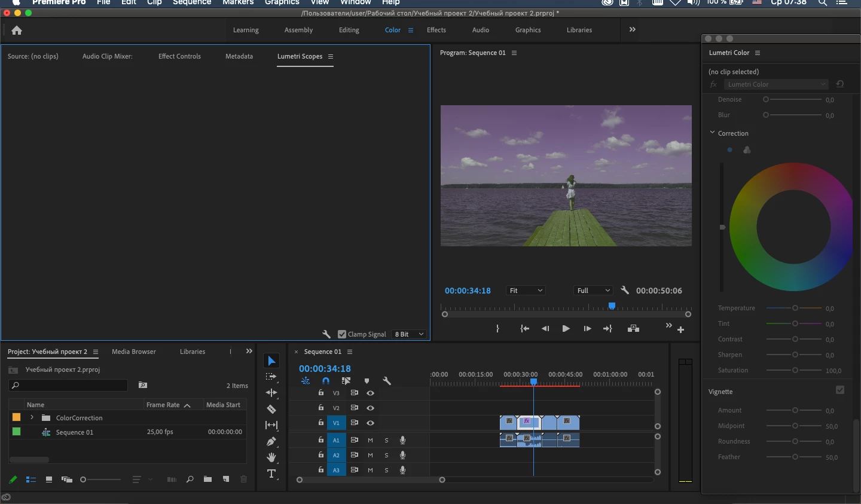861x504 pixels.
Task: Open the Fit zoom level dropdown
Action: coord(526,291)
